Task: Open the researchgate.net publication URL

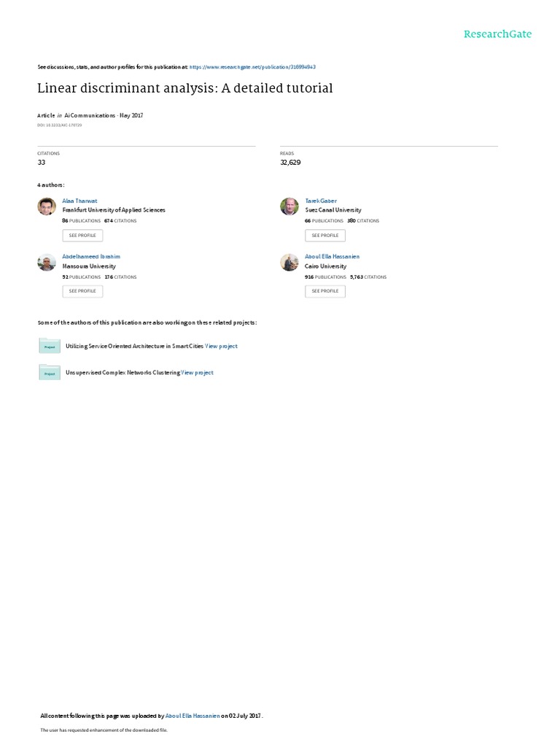Action: pyautogui.click(x=252, y=67)
